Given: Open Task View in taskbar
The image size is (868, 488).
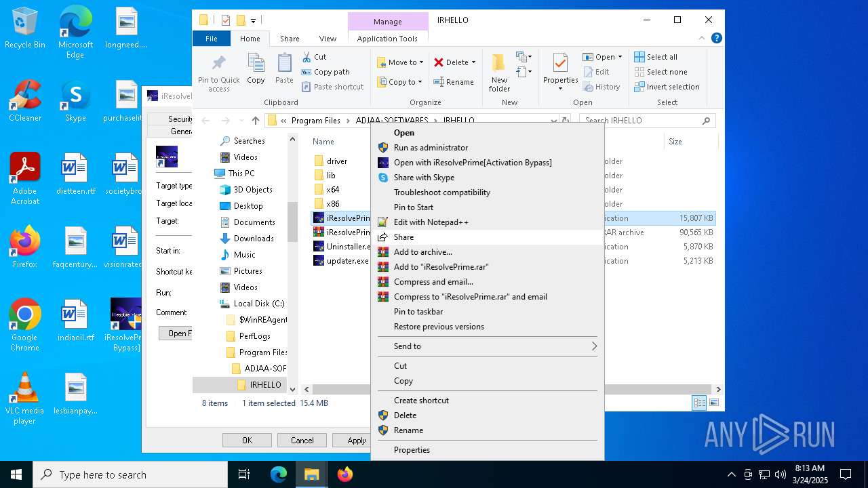Looking at the screenshot, I should point(244,474).
